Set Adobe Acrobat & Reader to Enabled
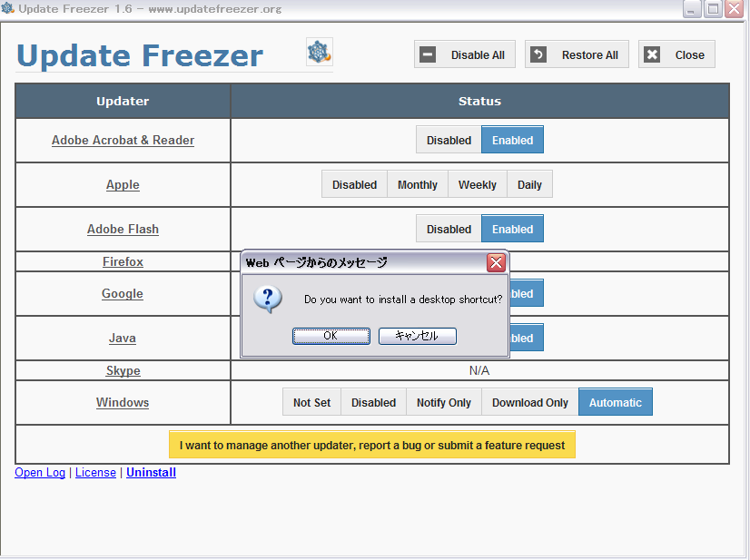Viewport: 750px width, 560px height. [512, 140]
